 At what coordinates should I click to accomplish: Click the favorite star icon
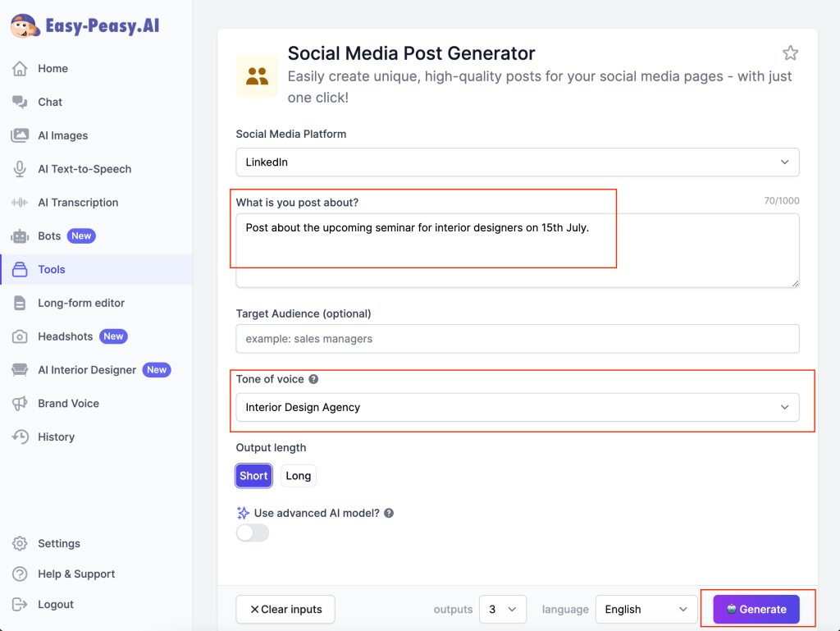coord(790,53)
